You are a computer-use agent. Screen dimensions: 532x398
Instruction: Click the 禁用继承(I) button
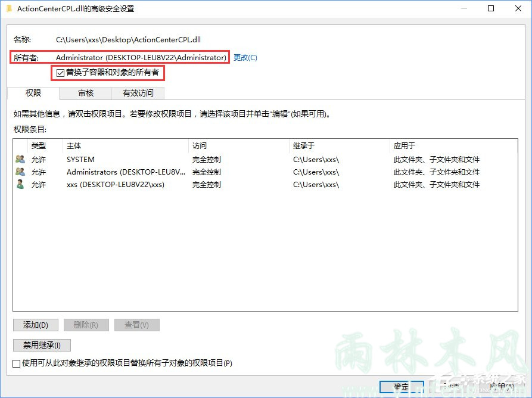pyautogui.click(x=42, y=346)
